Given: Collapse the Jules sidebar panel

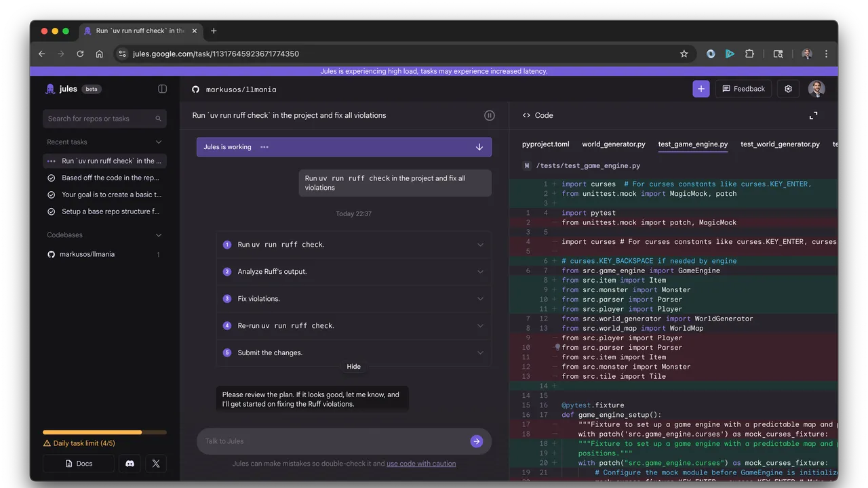Looking at the screenshot, I should click(162, 89).
